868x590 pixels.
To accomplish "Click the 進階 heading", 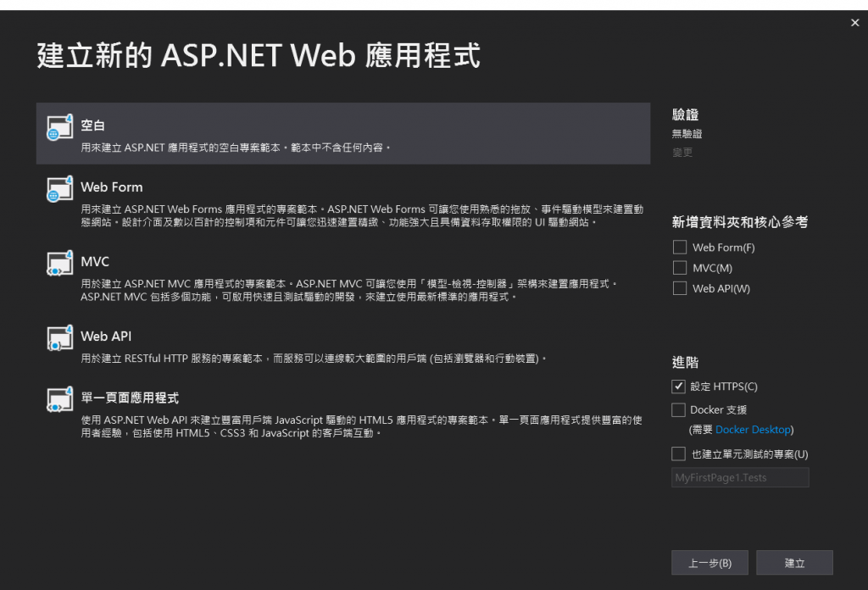I will point(685,363).
